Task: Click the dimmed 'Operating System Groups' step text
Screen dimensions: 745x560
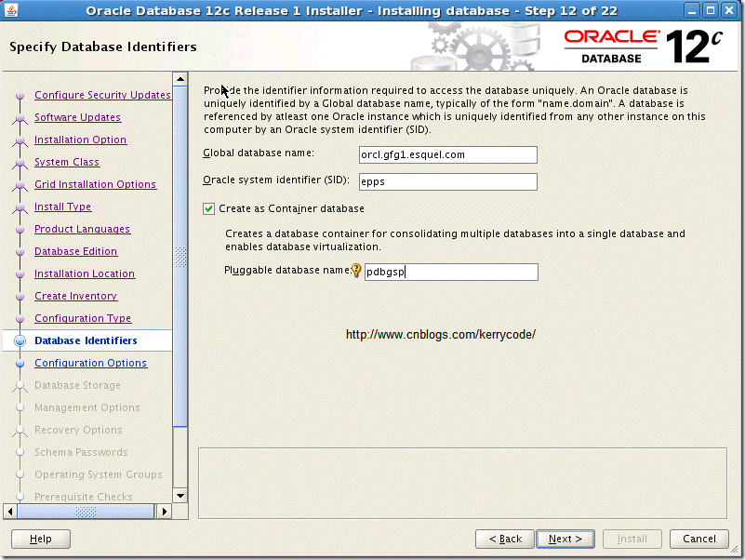Action: coord(99,475)
